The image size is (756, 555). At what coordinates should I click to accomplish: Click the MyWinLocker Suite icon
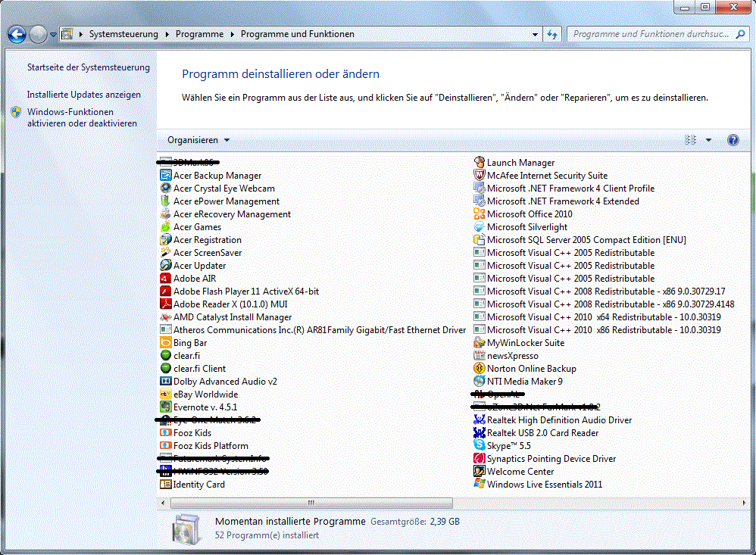point(480,343)
